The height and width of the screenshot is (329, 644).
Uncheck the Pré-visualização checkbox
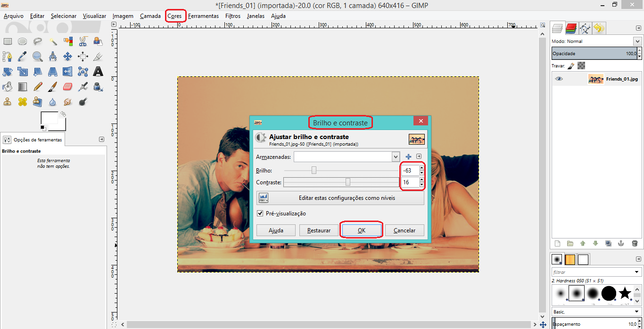260,214
